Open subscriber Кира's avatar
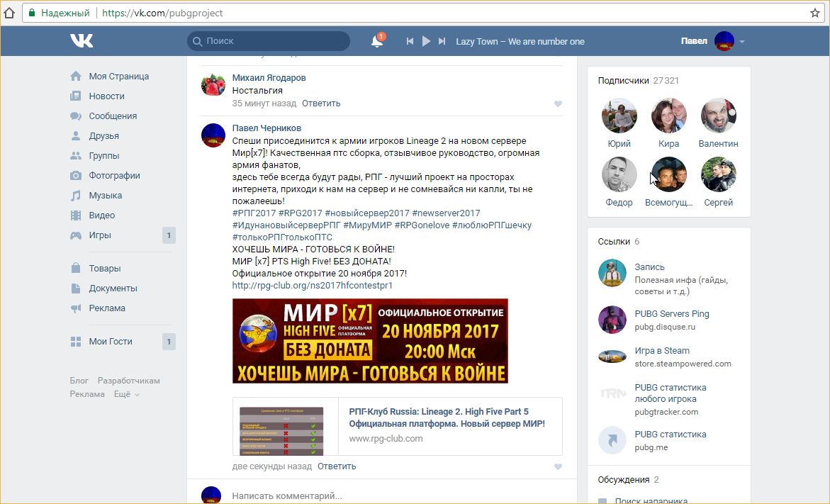Screen dimensions: 830x504 click(x=668, y=116)
